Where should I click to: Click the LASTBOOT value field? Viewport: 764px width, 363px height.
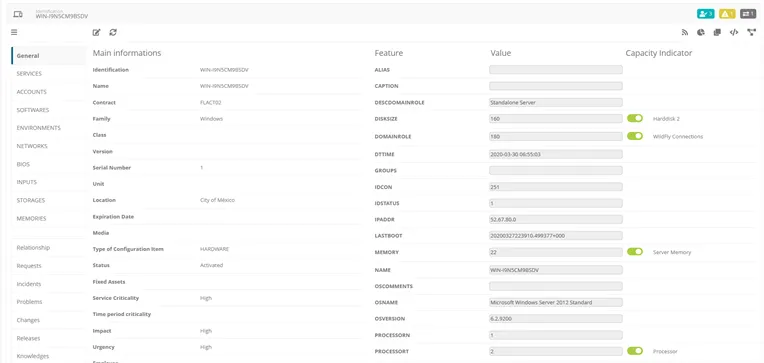555,236
